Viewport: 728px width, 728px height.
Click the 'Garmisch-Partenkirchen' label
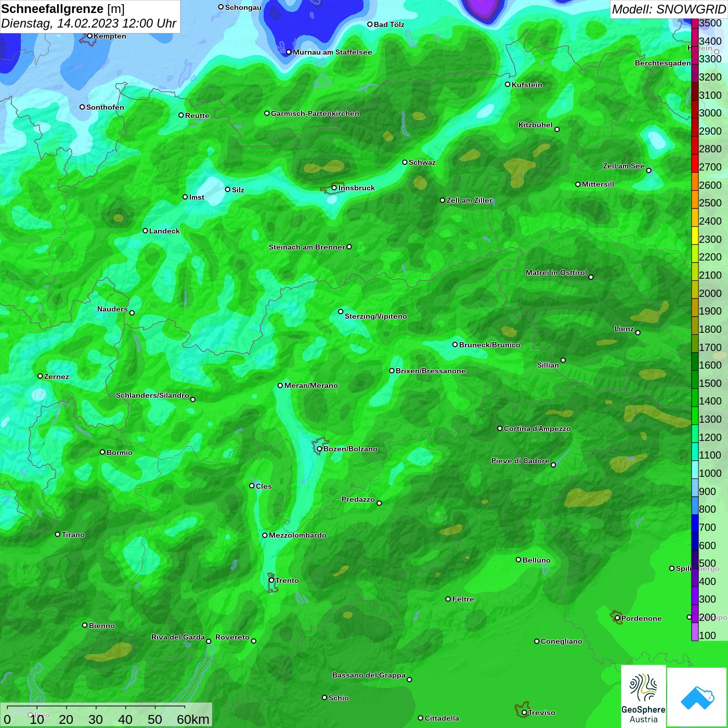(315, 113)
